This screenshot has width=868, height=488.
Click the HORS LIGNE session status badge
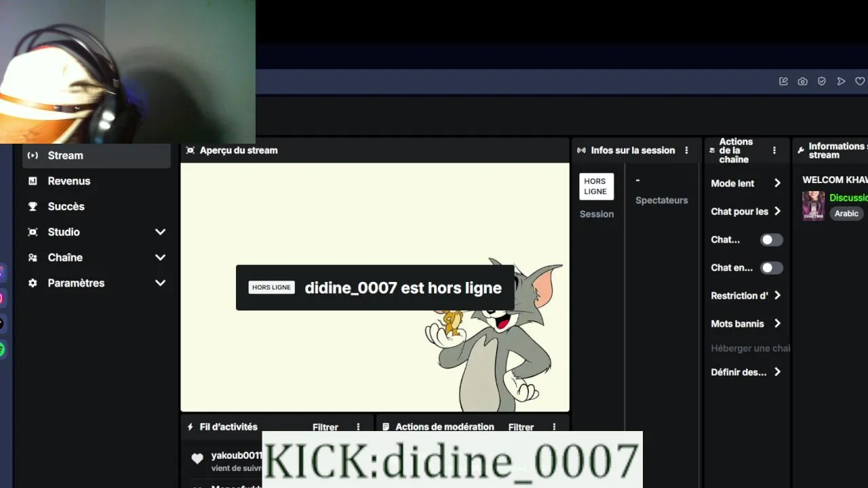pos(596,186)
